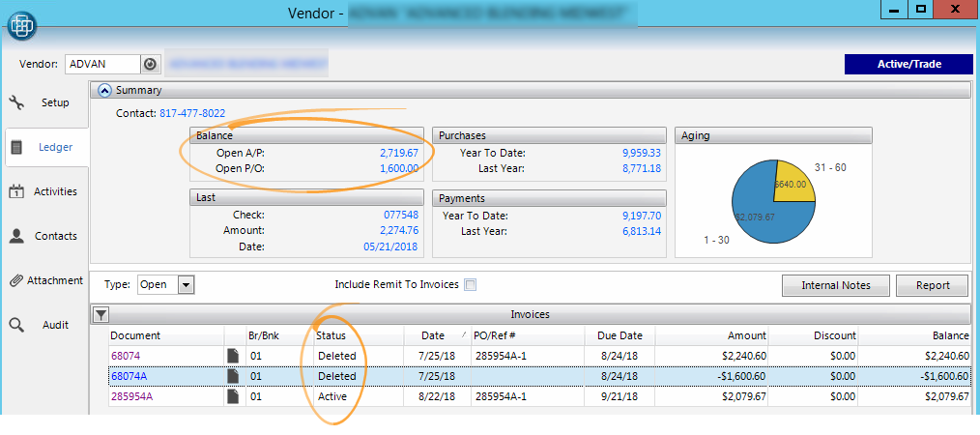Switch to the Activities tab
980x435 pixels.
click(44, 191)
